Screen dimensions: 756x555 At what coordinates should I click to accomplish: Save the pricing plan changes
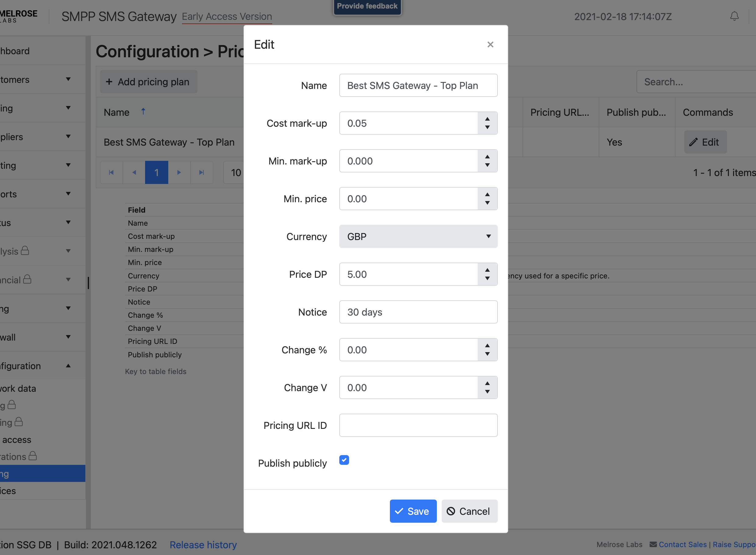[x=413, y=511]
